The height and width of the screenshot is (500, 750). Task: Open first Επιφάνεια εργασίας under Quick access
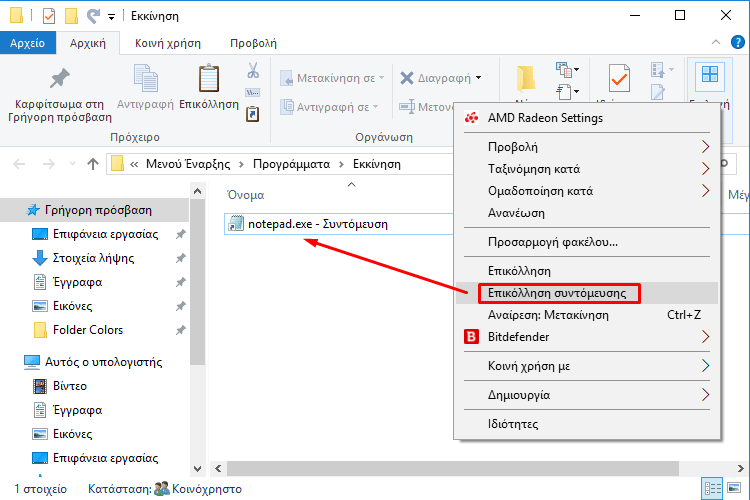coord(105,234)
